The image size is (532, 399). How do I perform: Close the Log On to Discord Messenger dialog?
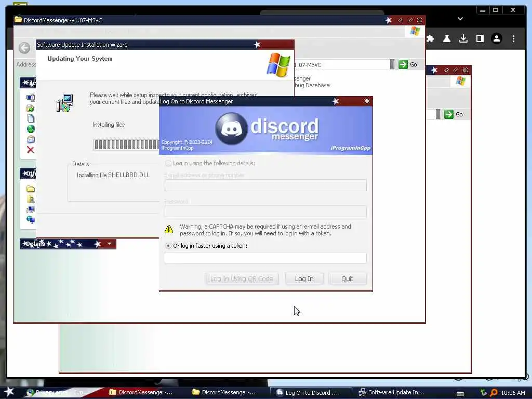click(367, 101)
